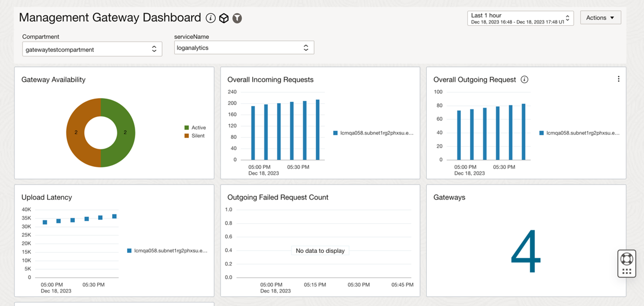The image size is (644, 306).
Task: Click the Management Gateway Dashboard heading
Action: click(110, 18)
